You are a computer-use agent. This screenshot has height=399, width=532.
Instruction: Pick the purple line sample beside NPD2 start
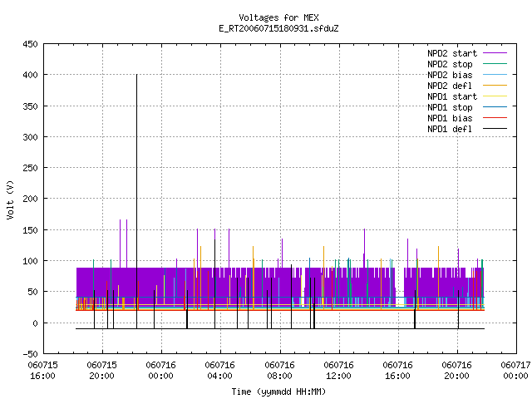(x=495, y=53)
